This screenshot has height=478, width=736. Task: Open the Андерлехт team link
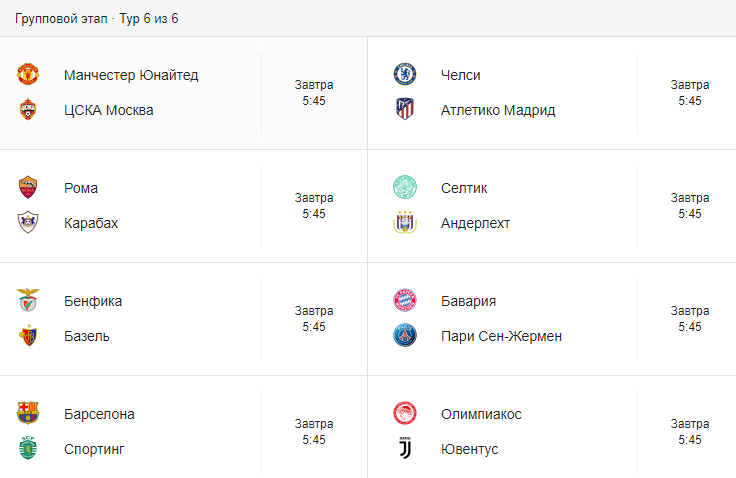click(x=475, y=223)
